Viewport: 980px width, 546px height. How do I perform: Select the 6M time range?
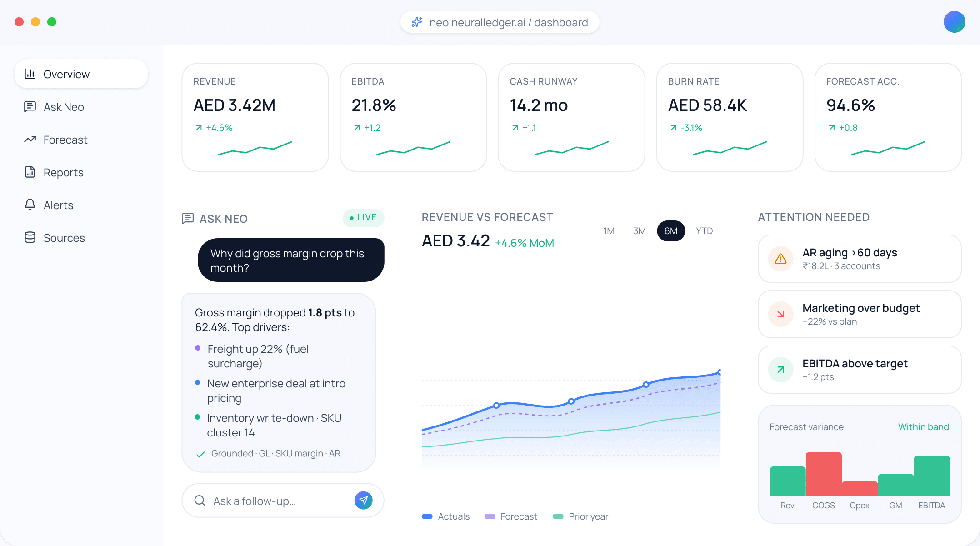(x=671, y=231)
